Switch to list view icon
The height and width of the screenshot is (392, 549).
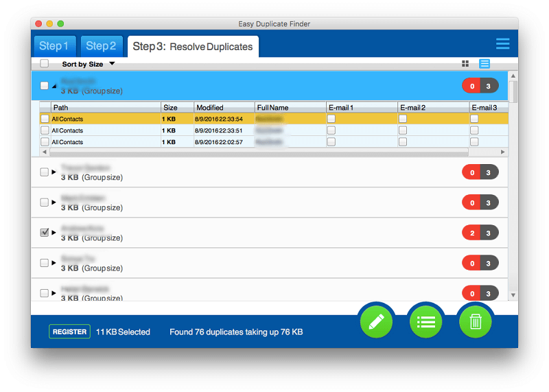point(484,64)
